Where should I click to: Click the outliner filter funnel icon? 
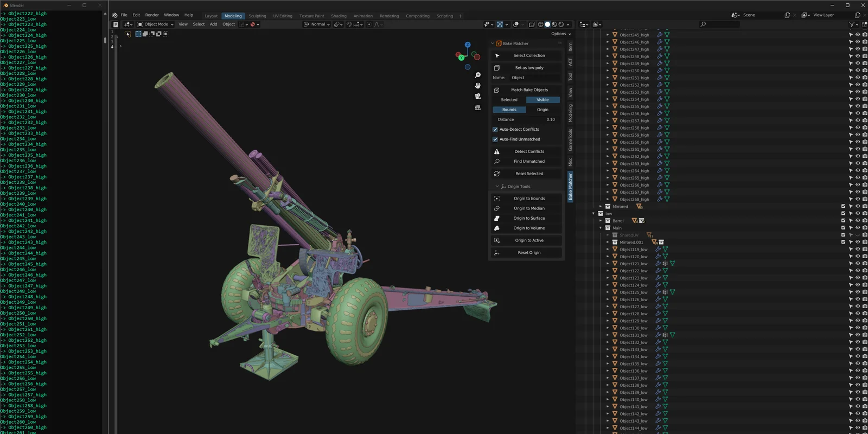pyautogui.click(x=851, y=24)
